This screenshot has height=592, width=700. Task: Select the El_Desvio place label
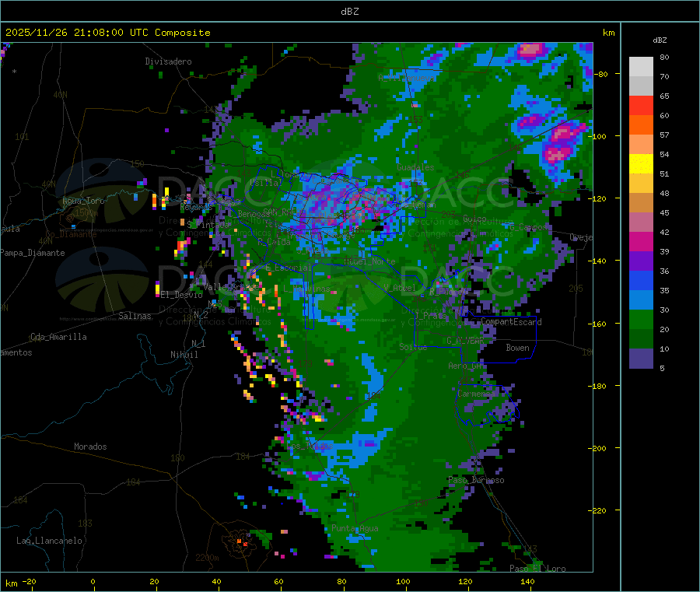tap(181, 295)
